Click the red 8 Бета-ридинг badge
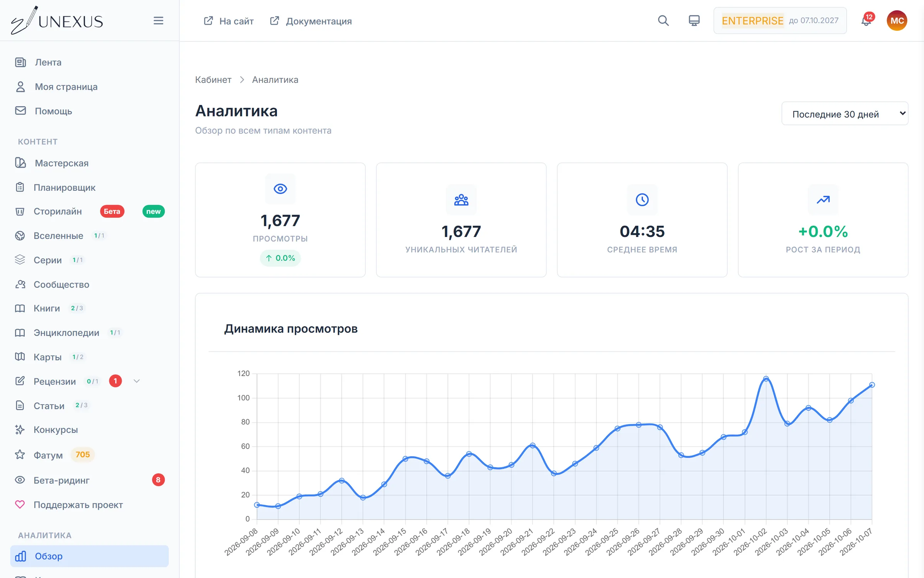The height and width of the screenshot is (578, 924). 158,480
